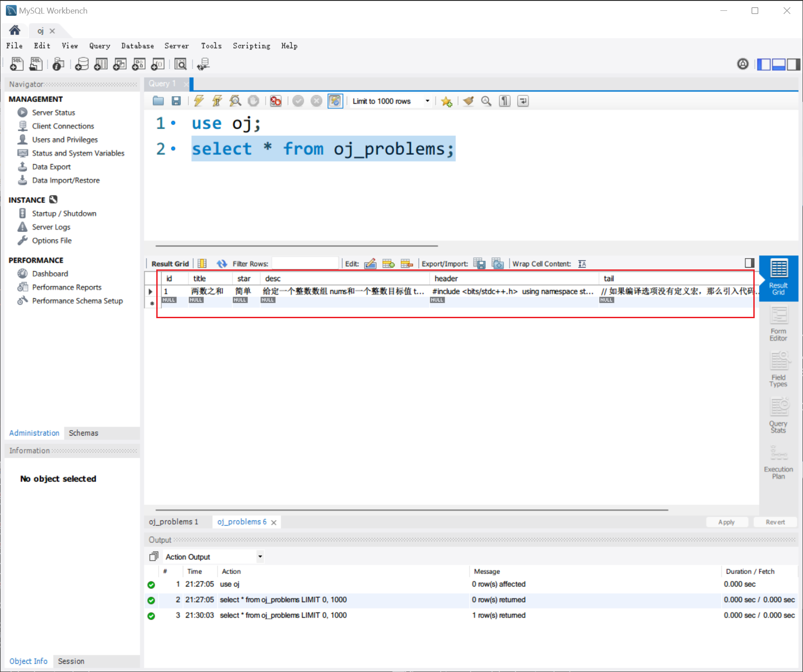Click the save script floppy disk icon

[x=176, y=101]
